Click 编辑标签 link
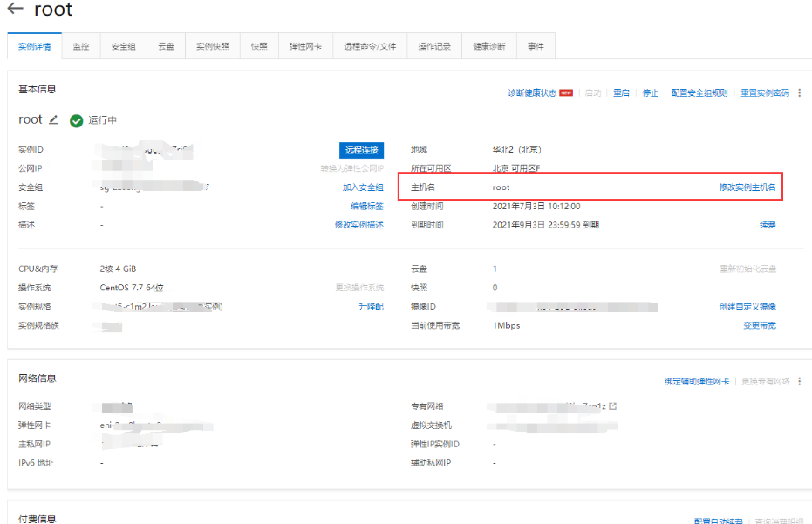 (x=367, y=206)
